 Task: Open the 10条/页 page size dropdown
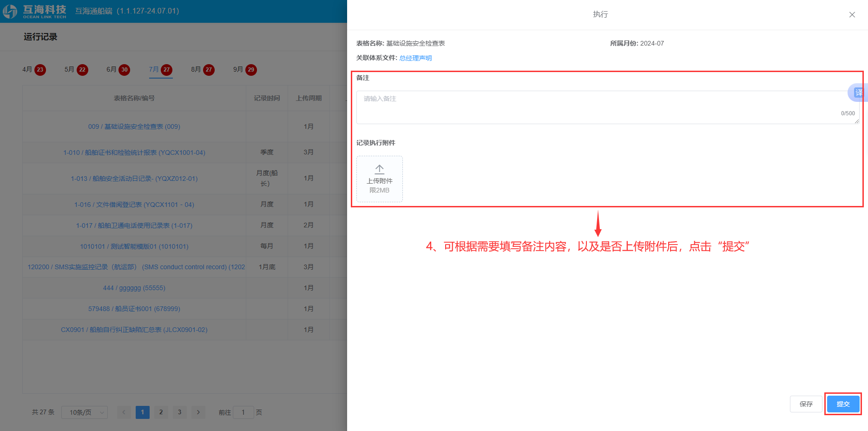click(85, 412)
